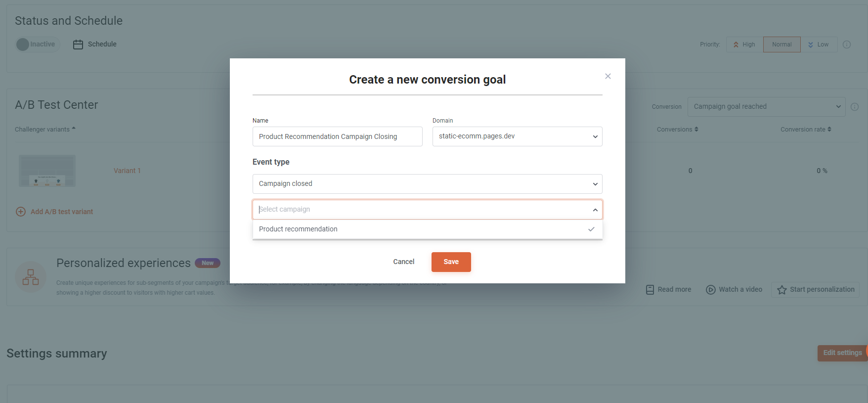Open the Campaign goal reached conversion dropdown
This screenshot has height=403, width=868.
point(767,107)
